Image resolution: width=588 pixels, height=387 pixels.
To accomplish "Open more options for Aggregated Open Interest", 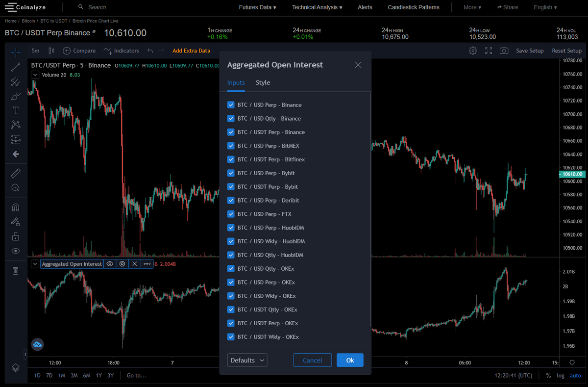I will tap(147, 264).
